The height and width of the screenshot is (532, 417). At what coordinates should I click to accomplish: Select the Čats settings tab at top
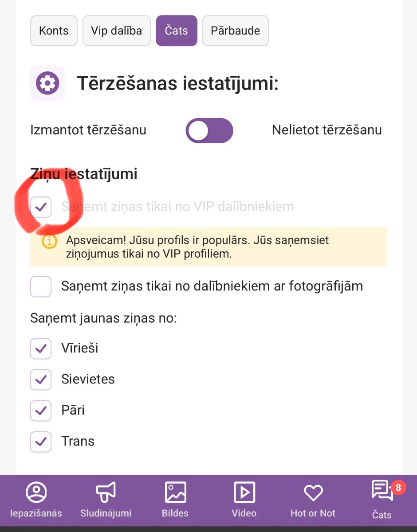click(x=177, y=31)
